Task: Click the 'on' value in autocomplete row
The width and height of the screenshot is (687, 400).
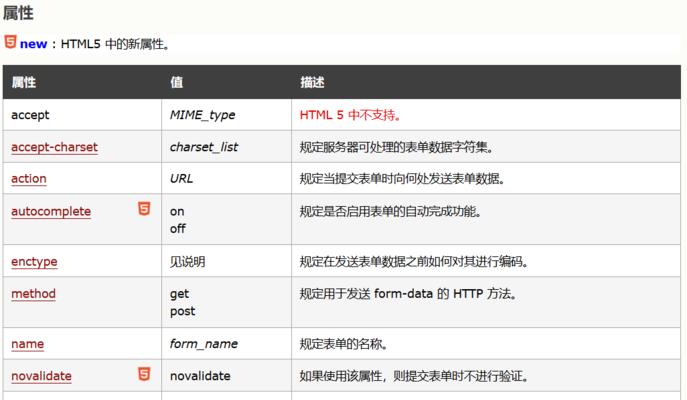Action: [177, 212]
